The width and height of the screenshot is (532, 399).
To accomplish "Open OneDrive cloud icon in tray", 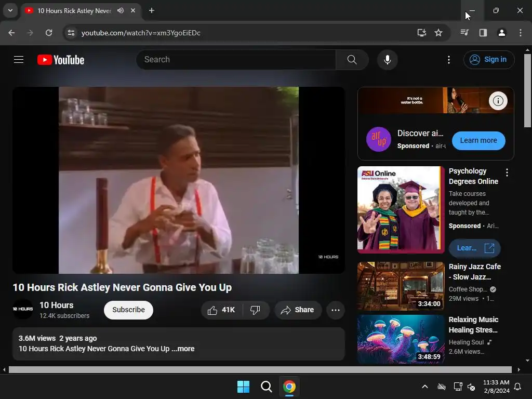I will [x=441, y=387].
